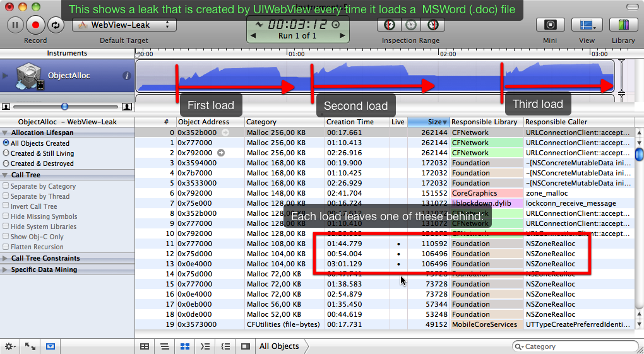Screen dimensions: 644x354
Task: Sort by the Live column header
Action: tap(398, 122)
